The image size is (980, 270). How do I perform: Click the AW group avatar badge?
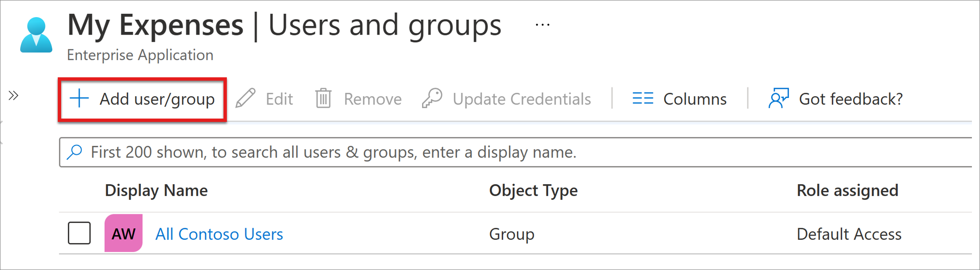point(123,233)
